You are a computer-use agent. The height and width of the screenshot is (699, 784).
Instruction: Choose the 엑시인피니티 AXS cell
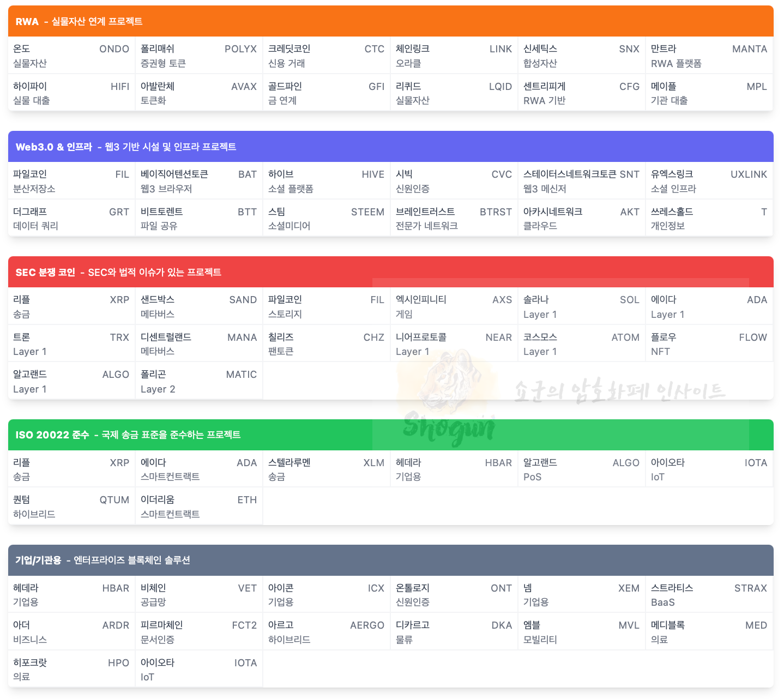(x=454, y=306)
